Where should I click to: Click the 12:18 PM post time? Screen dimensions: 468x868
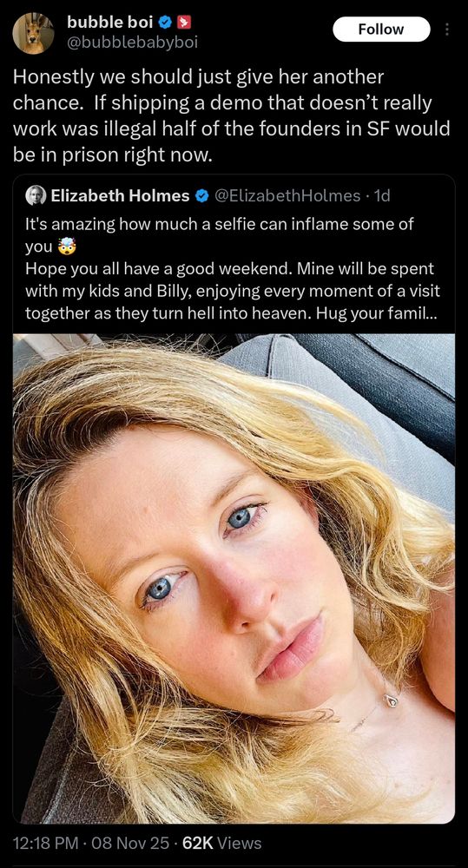[x=45, y=843]
